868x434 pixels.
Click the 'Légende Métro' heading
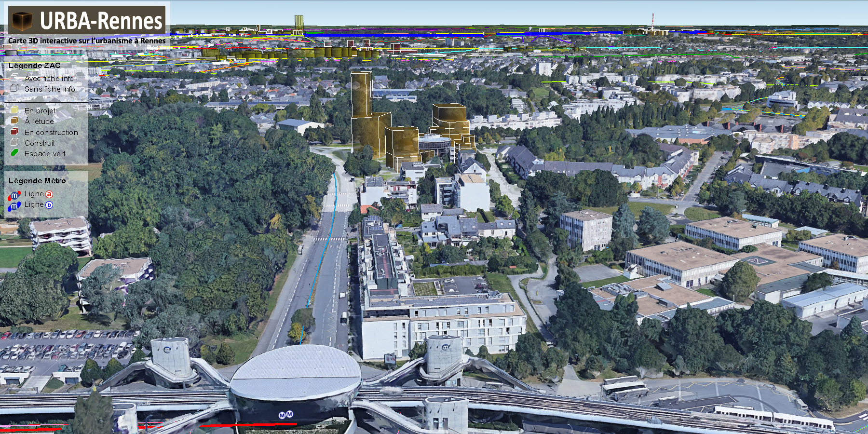coord(37,180)
